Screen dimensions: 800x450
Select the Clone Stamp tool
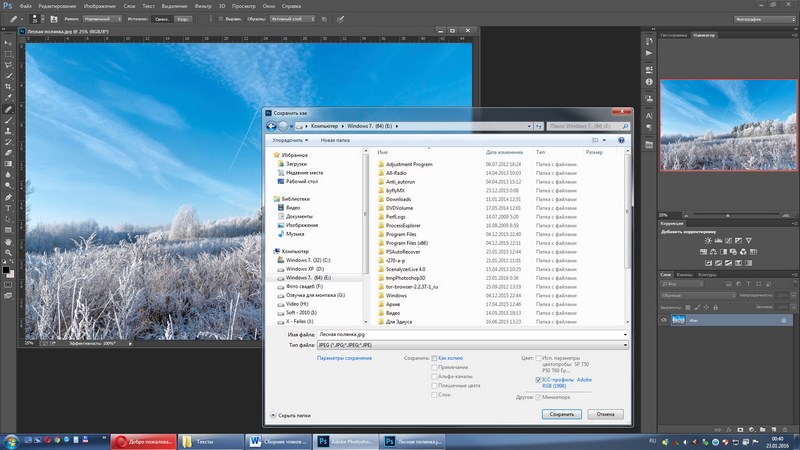point(8,131)
